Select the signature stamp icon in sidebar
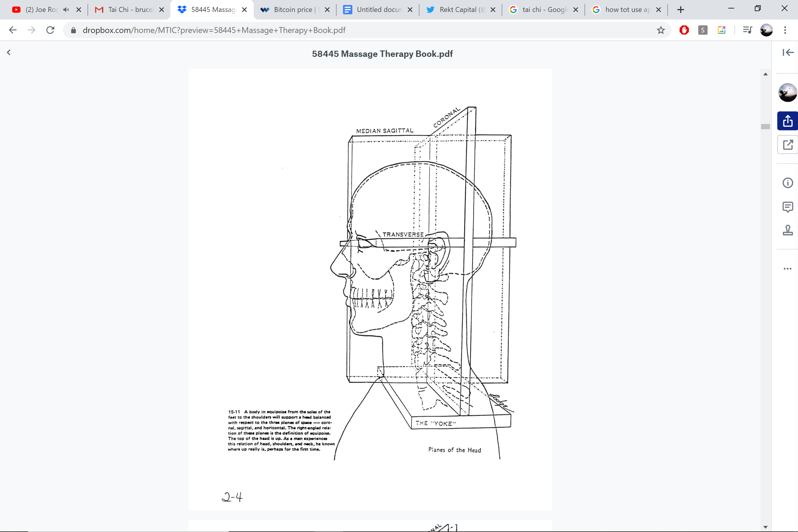 [x=787, y=230]
